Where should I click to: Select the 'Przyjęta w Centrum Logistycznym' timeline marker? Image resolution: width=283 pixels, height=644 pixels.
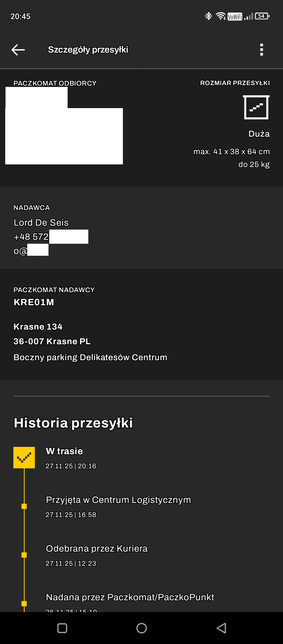(x=24, y=506)
